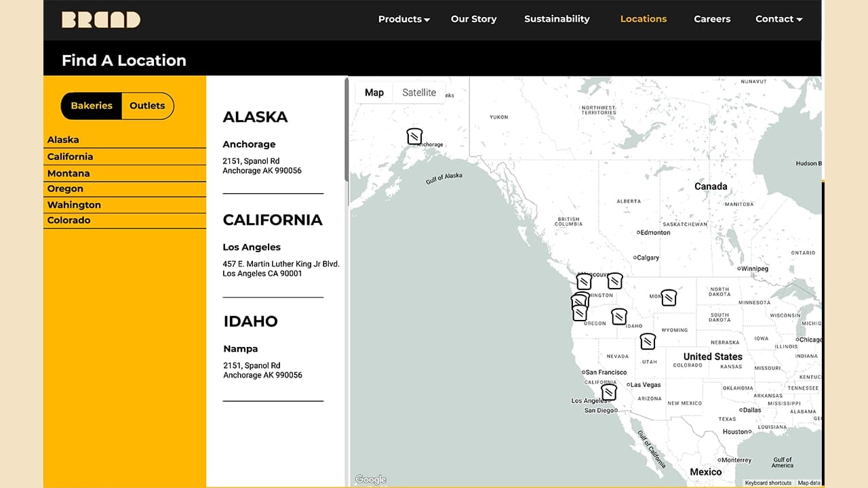Click the BREAD logo in the header

pyautogui.click(x=100, y=20)
